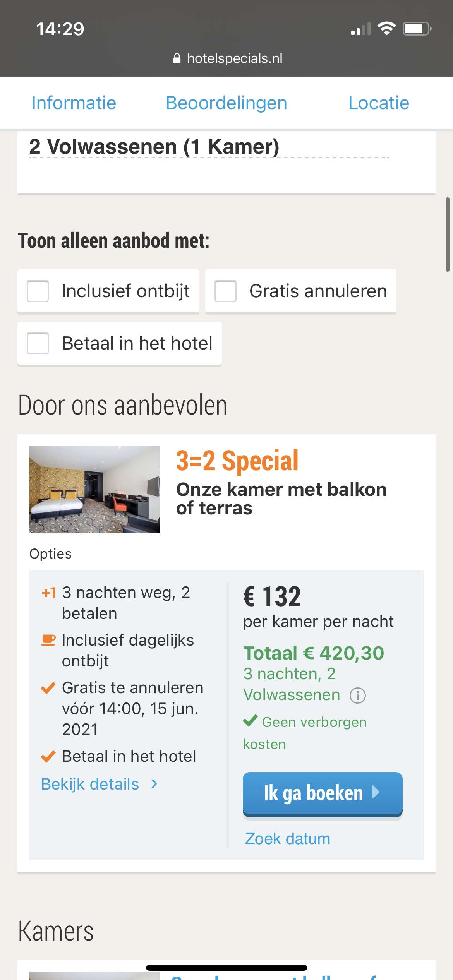Check the Gratis annuleren filter

pyautogui.click(x=226, y=291)
